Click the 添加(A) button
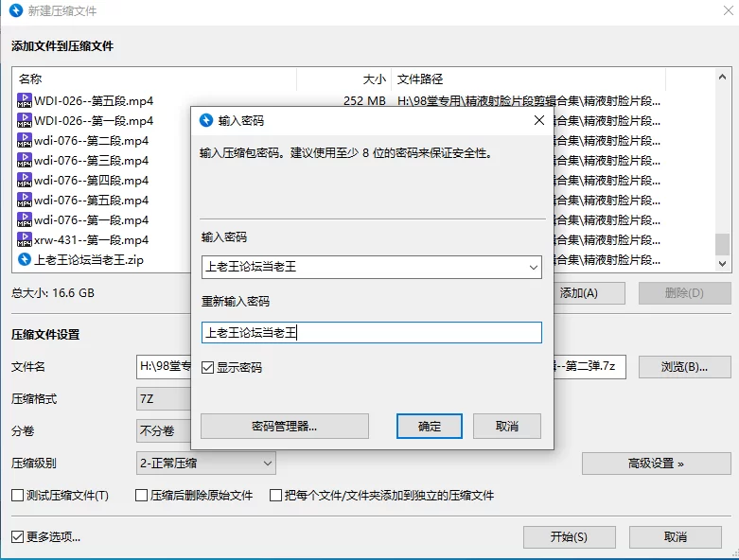 click(x=589, y=293)
